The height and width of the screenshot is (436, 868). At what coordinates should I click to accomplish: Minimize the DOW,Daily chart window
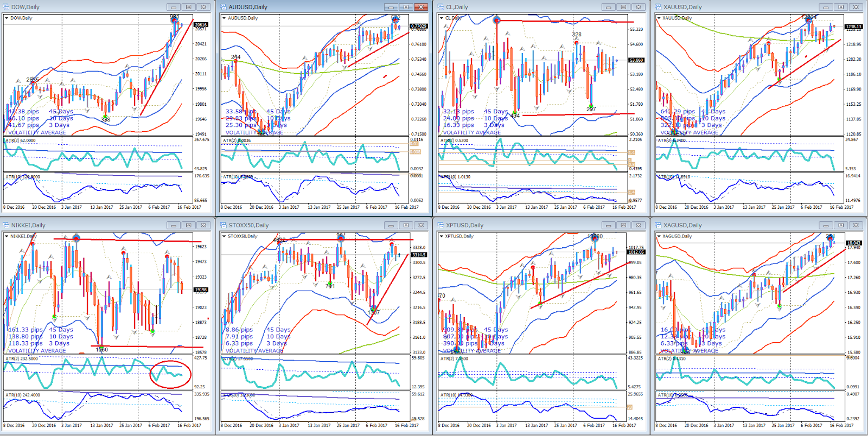(174, 7)
